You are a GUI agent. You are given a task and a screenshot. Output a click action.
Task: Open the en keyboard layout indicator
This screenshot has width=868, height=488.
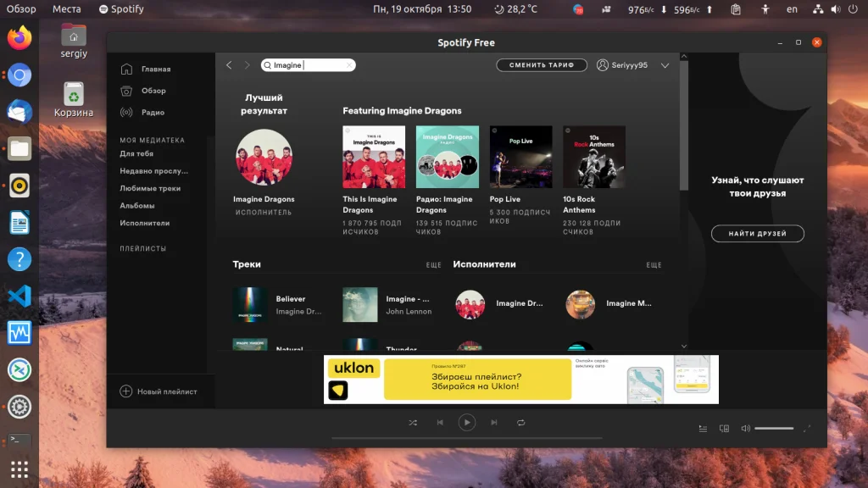(x=793, y=8)
